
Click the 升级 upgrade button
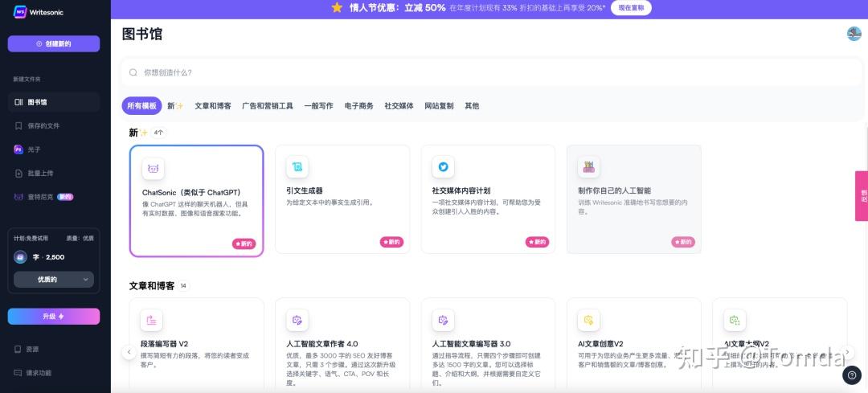54,317
